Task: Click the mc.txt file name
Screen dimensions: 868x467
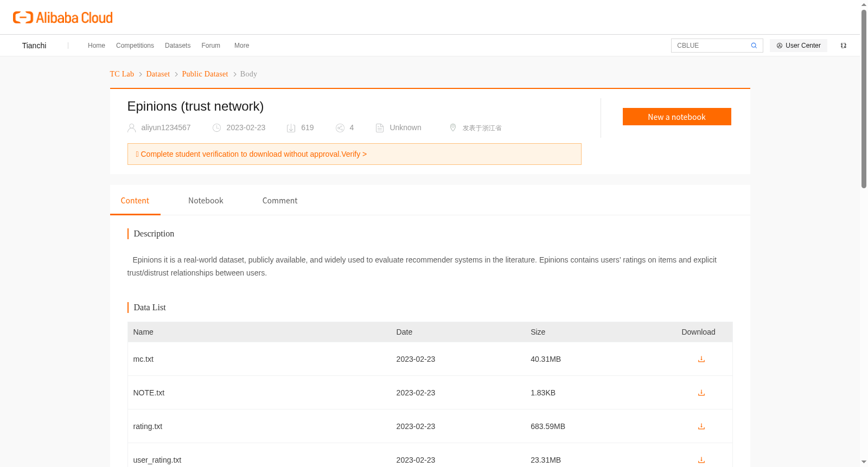Action: [143, 359]
